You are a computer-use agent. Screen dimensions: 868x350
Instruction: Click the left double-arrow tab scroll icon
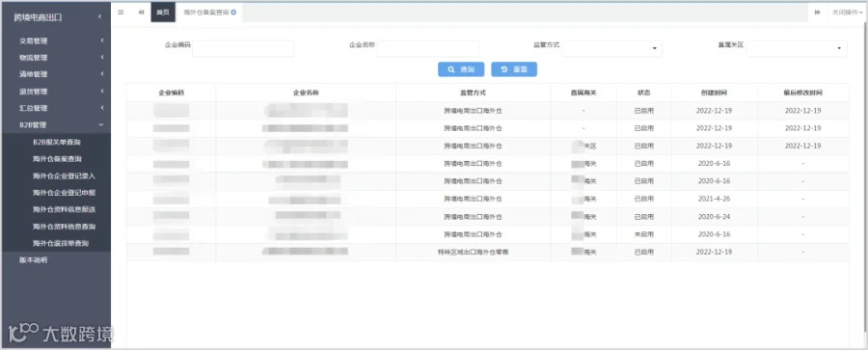pos(141,13)
